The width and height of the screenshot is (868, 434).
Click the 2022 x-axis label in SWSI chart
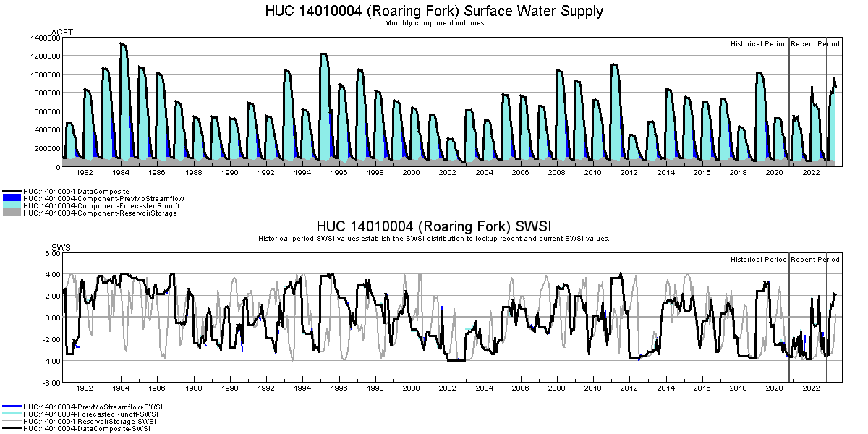click(x=811, y=388)
